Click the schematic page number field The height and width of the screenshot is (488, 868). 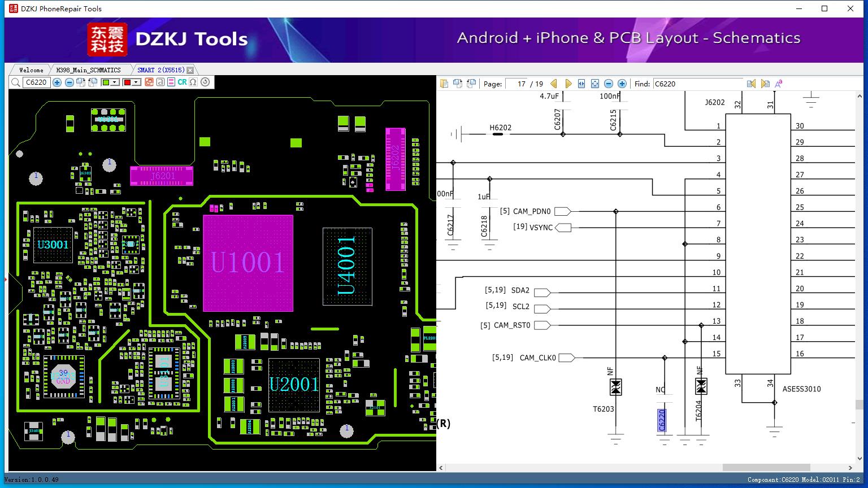coord(517,84)
